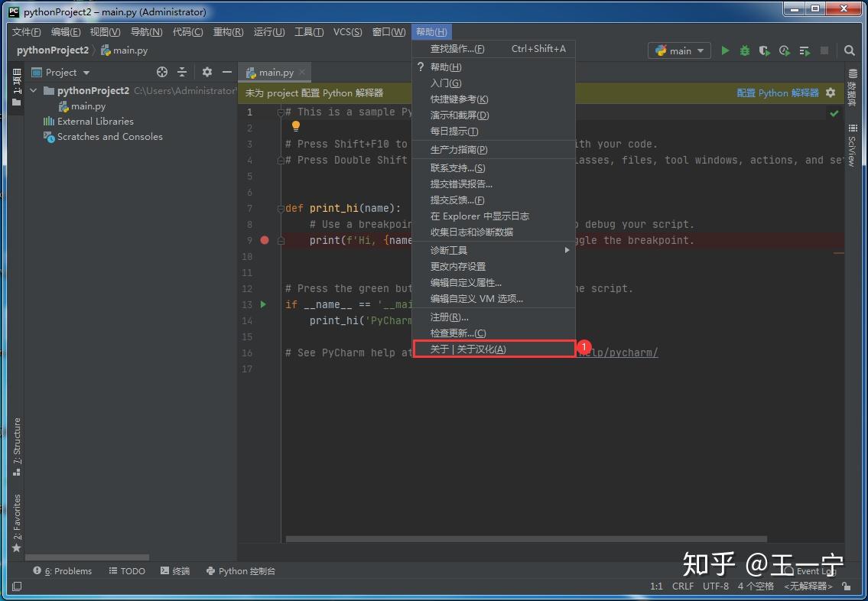The height and width of the screenshot is (601, 868).
Task: Open the terminal tool window (终端)
Action: [175, 571]
